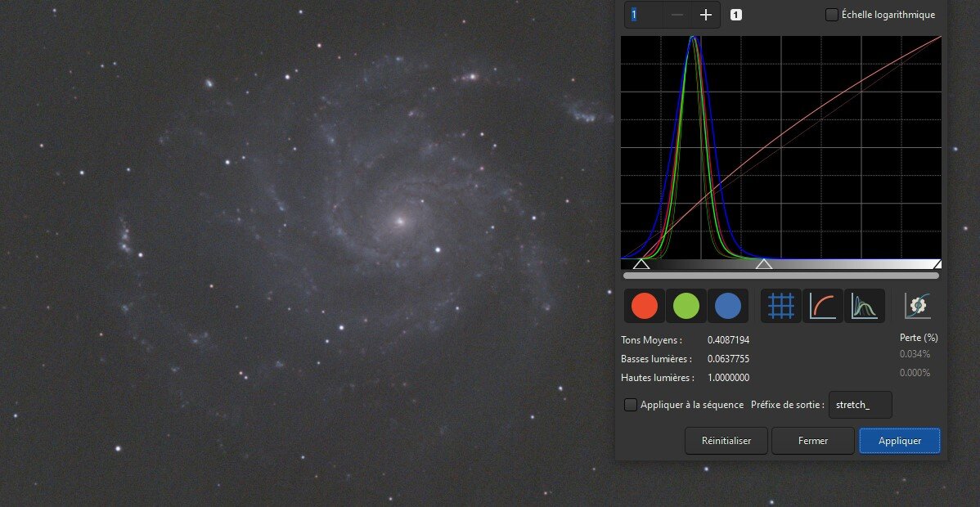This screenshot has height=507, width=980.
Task: Toggle the blue channel button
Action: [728, 307]
